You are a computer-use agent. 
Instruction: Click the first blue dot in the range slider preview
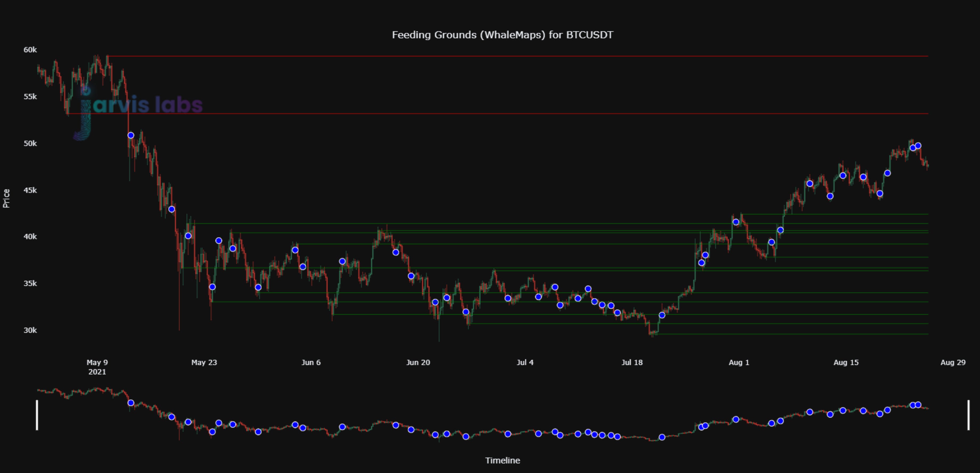131,403
